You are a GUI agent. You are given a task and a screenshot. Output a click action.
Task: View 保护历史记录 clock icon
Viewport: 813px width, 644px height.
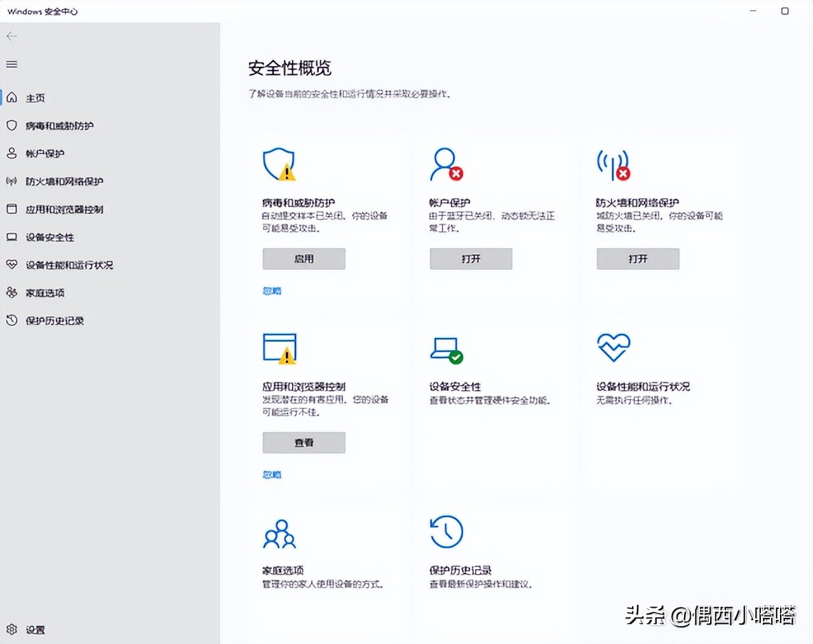[11, 320]
